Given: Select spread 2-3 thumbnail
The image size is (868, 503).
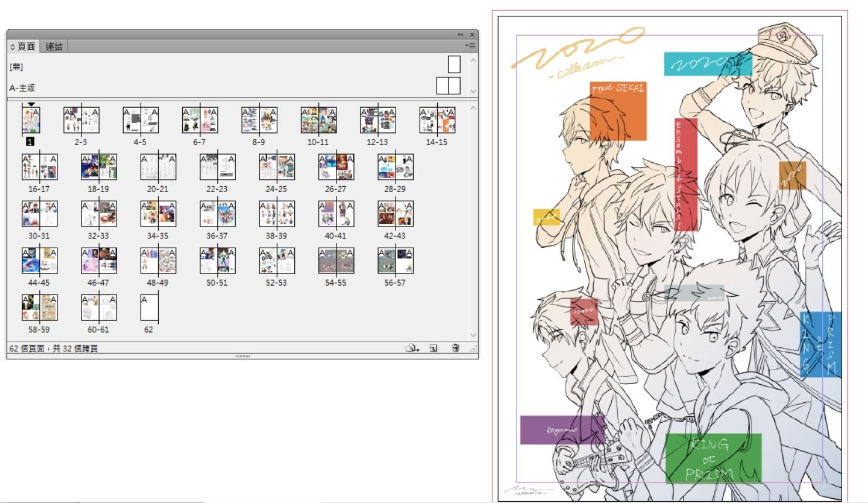Looking at the screenshot, I should [x=81, y=120].
